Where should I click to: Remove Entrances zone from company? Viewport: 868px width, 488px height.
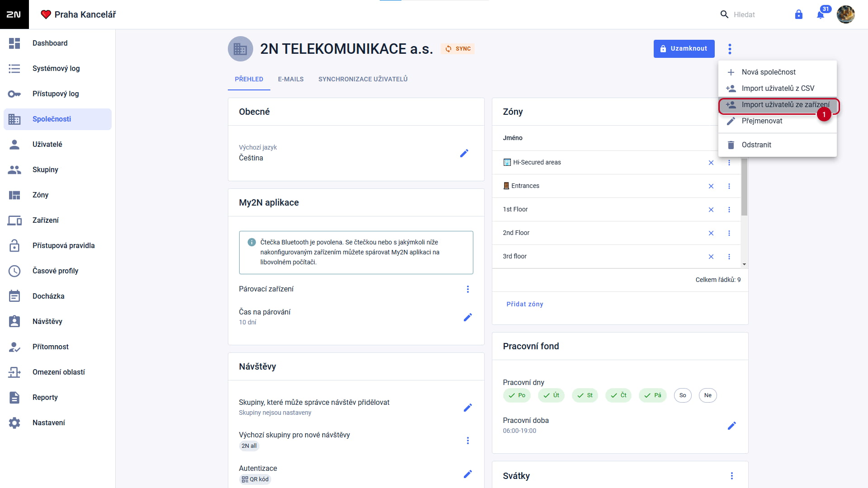coord(711,186)
